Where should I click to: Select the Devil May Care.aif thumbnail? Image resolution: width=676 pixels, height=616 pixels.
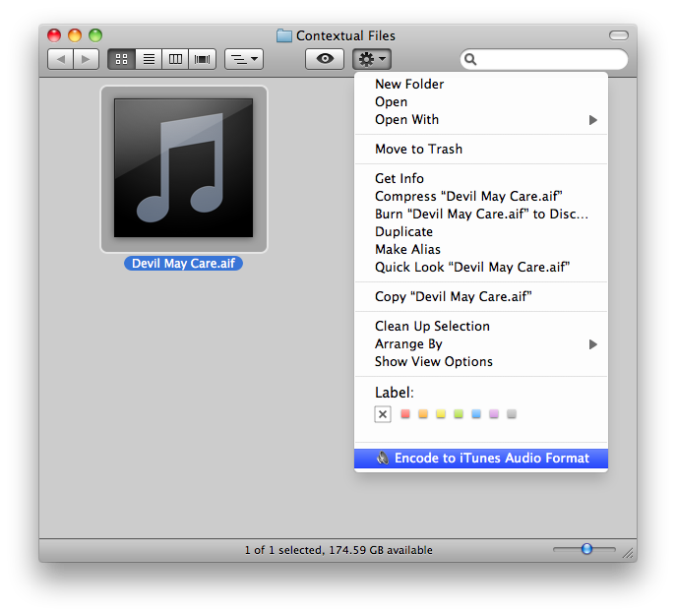[x=184, y=169]
